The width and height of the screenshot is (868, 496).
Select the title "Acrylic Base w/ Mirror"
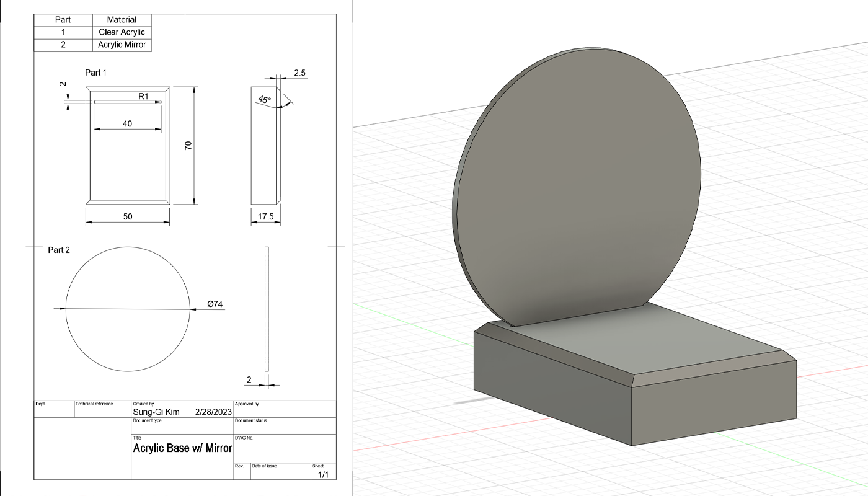coord(182,448)
